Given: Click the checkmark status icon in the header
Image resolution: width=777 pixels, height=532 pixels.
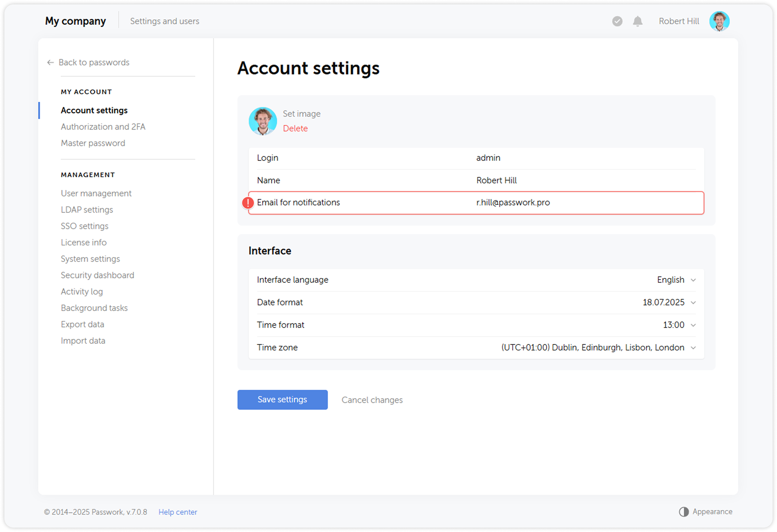Looking at the screenshot, I should pyautogui.click(x=617, y=21).
